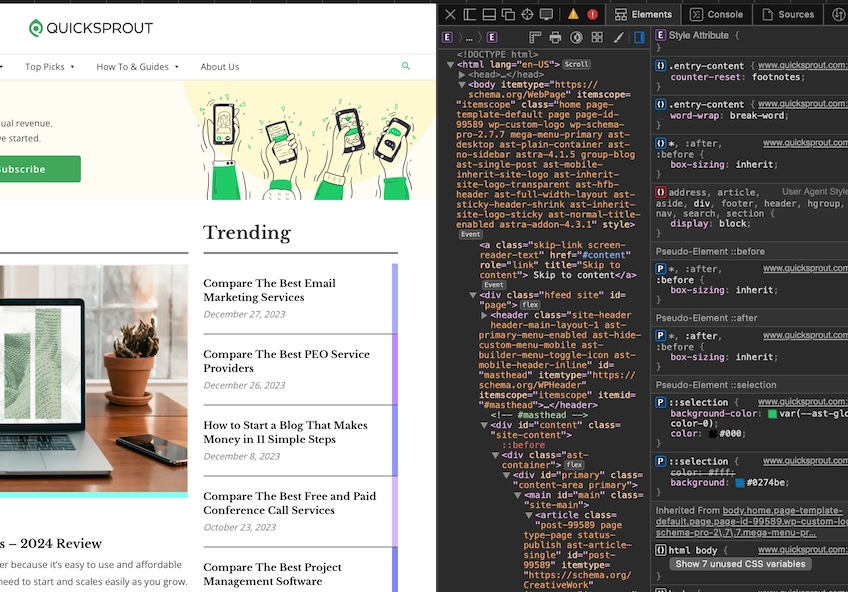Click the yellow warnings triangle indicator
Screen dimensions: 848x592
tap(573, 15)
